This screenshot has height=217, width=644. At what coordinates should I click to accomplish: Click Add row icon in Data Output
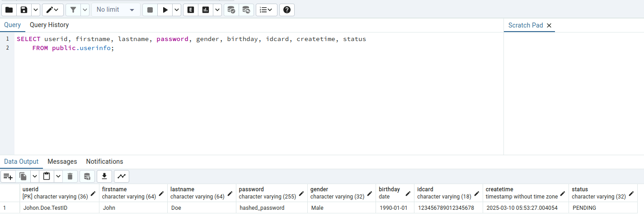coord(8,176)
